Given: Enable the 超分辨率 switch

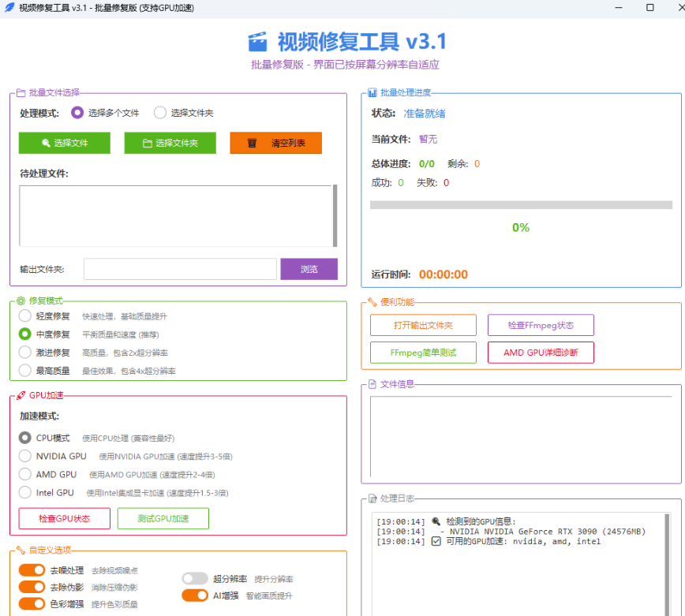Looking at the screenshot, I should [195, 578].
